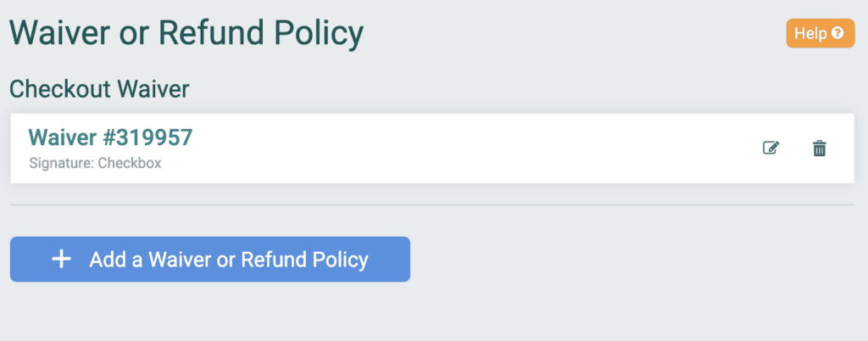Click the Waiver or Refund Policy page title
This screenshot has height=341, width=868.
[x=186, y=33]
